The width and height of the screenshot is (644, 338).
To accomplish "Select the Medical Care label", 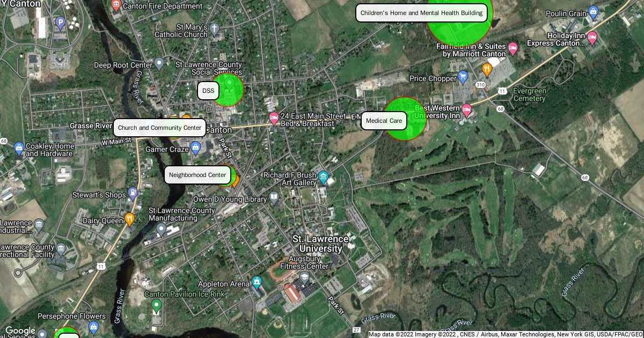I will [x=384, y=121].
